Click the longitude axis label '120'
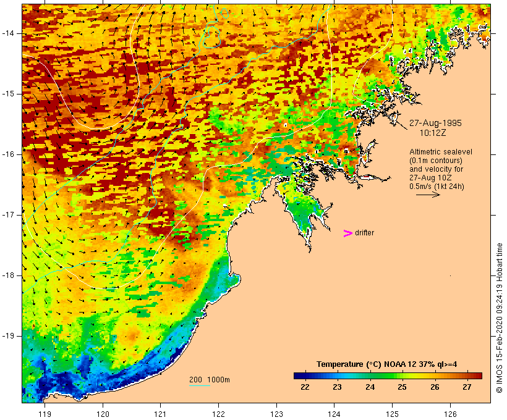 pyautogui.click(x=103, y=414)
